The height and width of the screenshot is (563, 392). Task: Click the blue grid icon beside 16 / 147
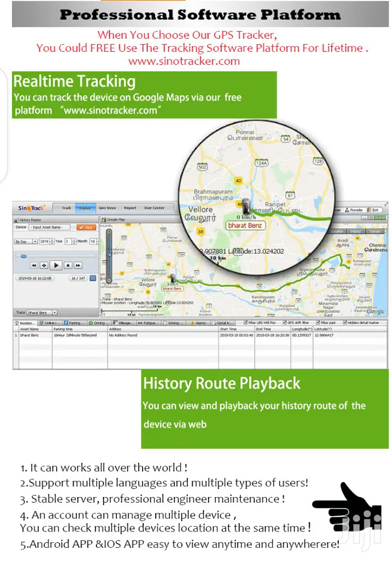[93, 278]
